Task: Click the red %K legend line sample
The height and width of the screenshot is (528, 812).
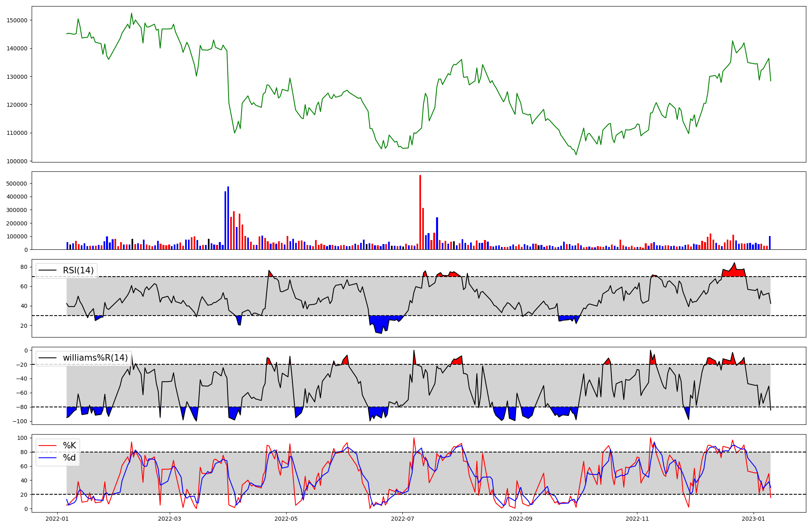Action: (x=48, y=446)
